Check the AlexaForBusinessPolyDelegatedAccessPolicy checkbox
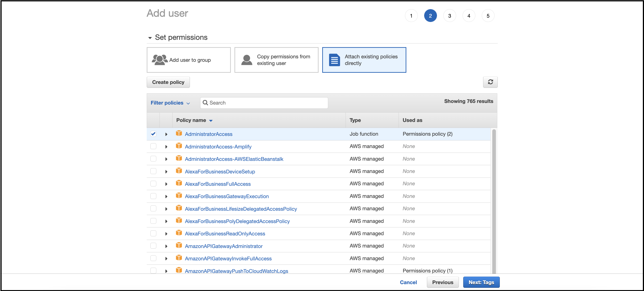 (x=153, y=221)
